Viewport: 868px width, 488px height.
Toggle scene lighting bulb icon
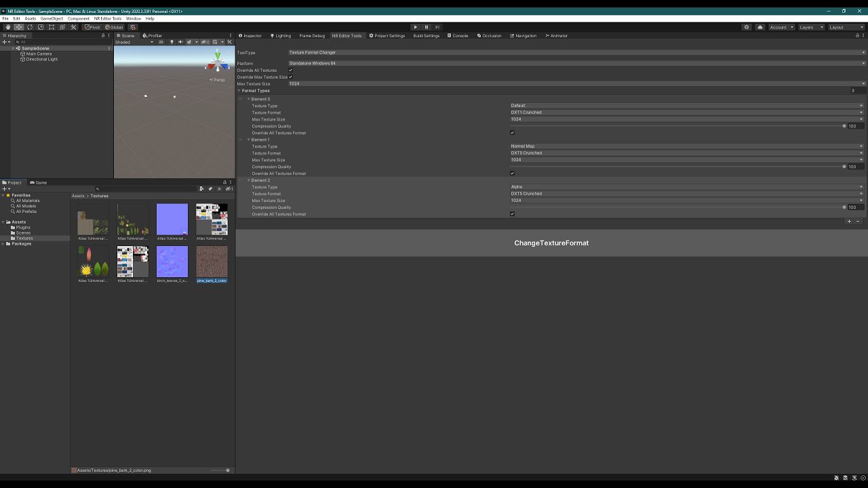pyautogui.click(x=172, y=42)
